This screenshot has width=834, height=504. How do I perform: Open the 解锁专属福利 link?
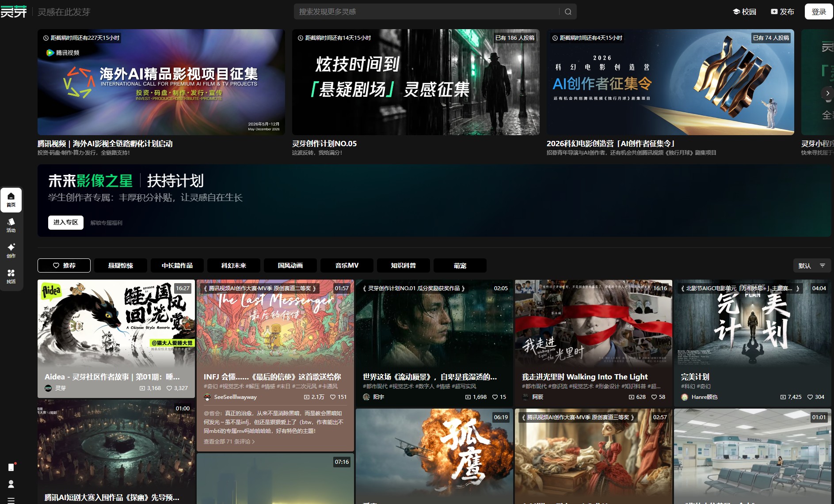click(x=107, y=223)
